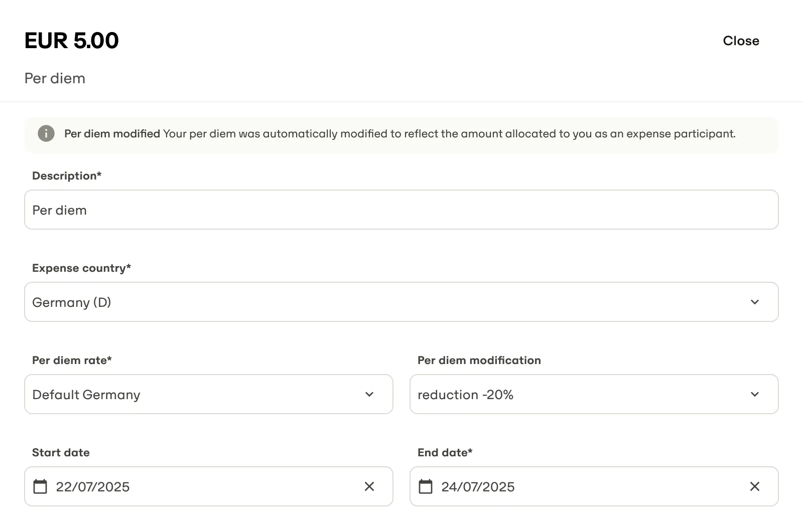Open the Start date calendar icon

40,486
